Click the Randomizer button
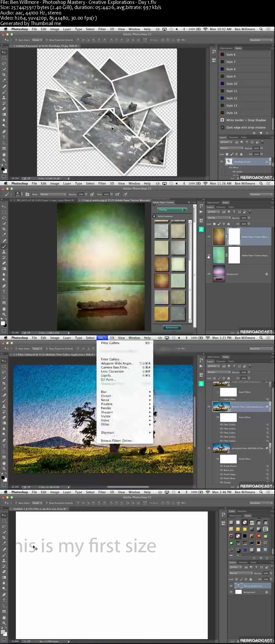Image resolution: width=275 pixels, height=644 pixels. click(x=172, y=328)
